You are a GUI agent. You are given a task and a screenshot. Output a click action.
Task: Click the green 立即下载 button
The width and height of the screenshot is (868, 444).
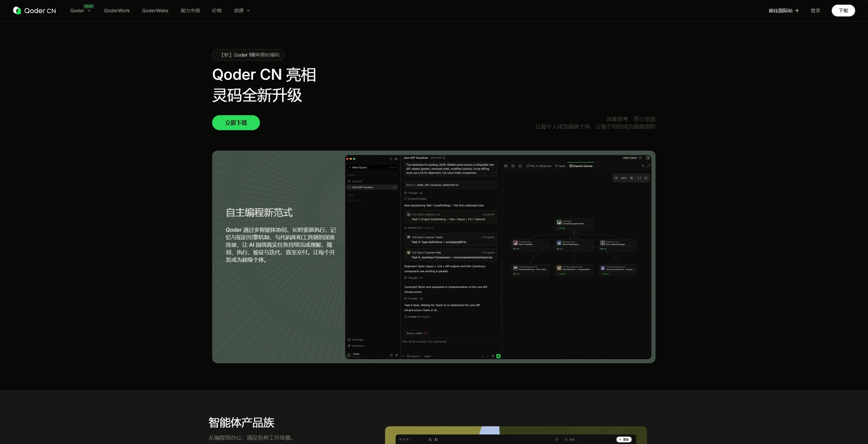pyautogui.click(x=236, y=123)
